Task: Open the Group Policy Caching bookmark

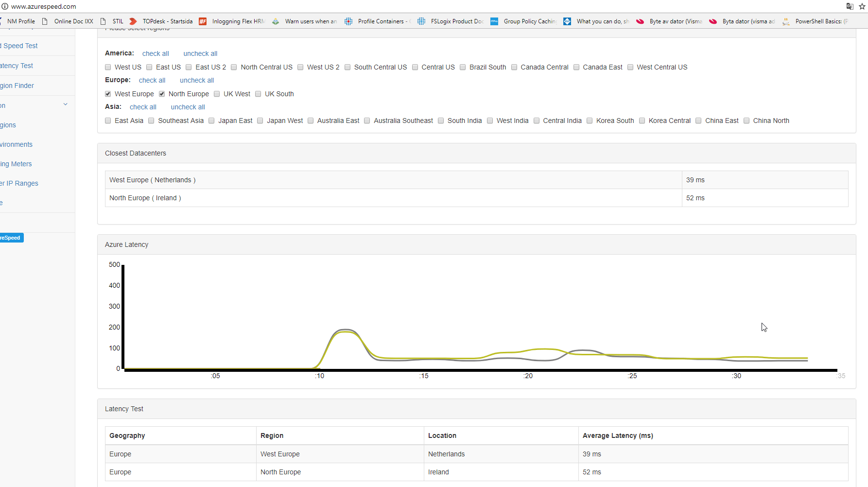Action: [x=523, y=21]
